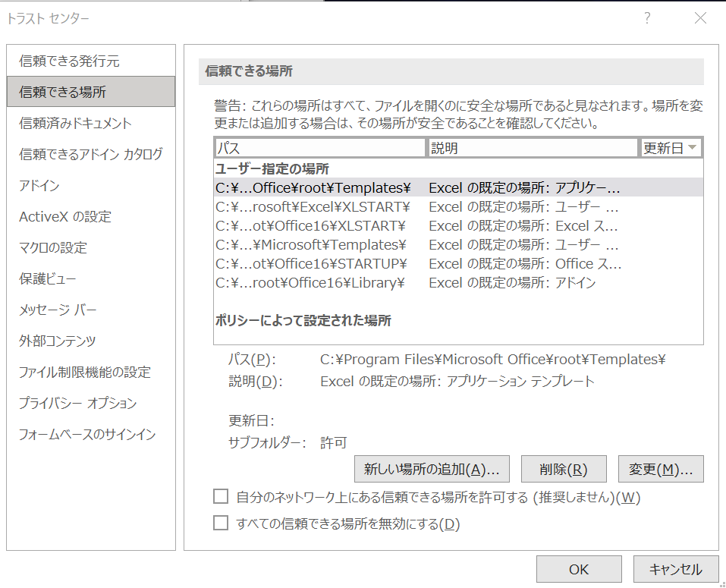
Task: Select the rosoft\Excel\XLSTART location row
Action: (x=458, y=206)
